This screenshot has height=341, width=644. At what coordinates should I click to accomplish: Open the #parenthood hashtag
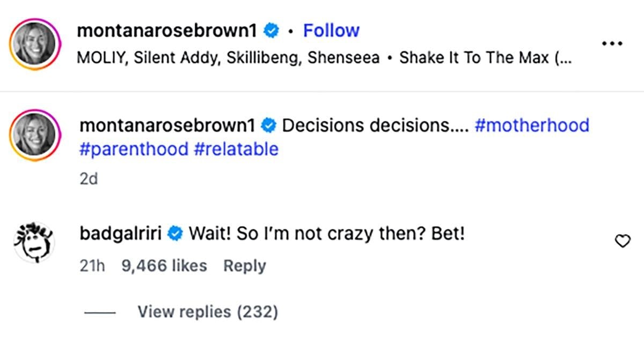134,149
